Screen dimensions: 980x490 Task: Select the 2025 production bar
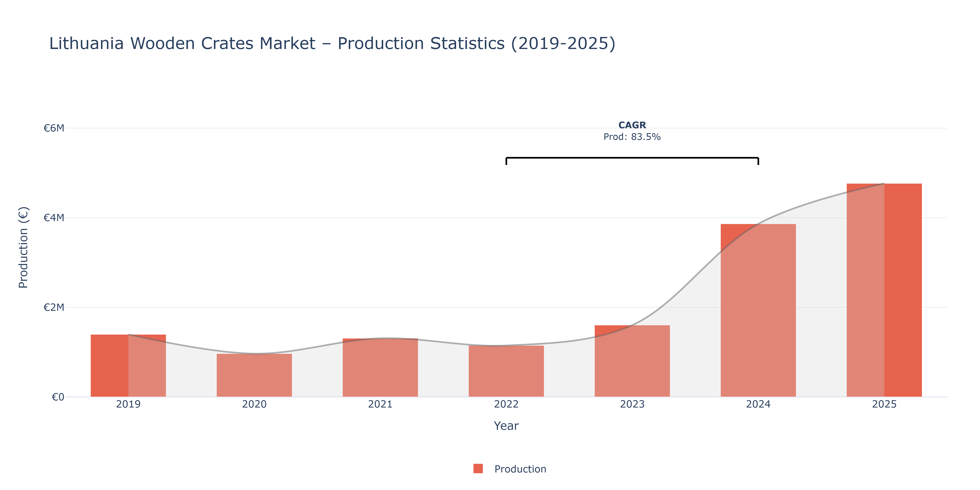point(884,290)
